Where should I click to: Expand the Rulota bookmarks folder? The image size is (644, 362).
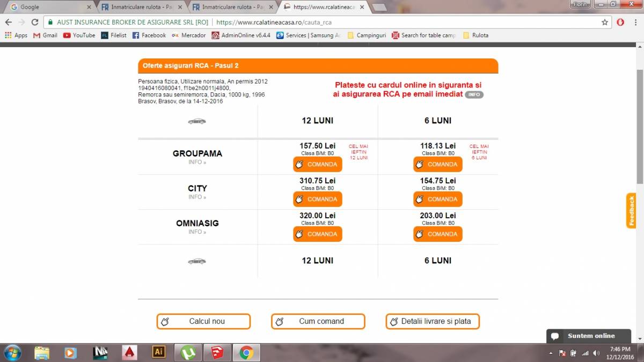tap(475, 35)
